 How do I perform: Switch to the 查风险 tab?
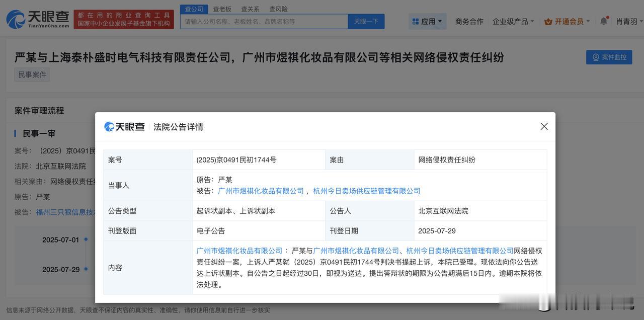tap(278, 9)
